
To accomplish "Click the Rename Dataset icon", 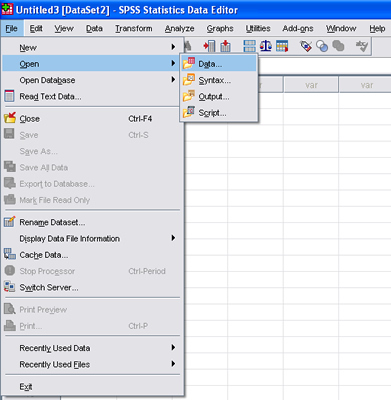I will [10, 222].
